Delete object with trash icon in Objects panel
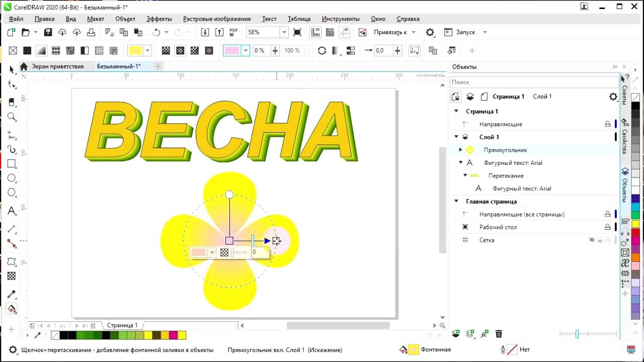Viewport: 644px width, 362px height. click(x=499, y=334)
